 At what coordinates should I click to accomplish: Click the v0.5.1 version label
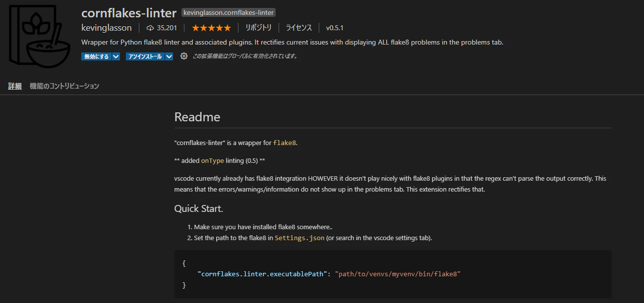(335, 28)
